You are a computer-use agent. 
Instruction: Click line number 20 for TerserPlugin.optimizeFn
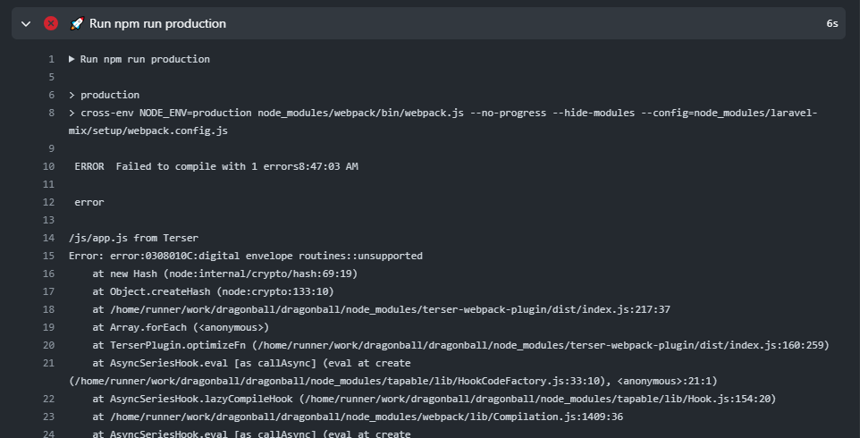[x=48, y=345]
